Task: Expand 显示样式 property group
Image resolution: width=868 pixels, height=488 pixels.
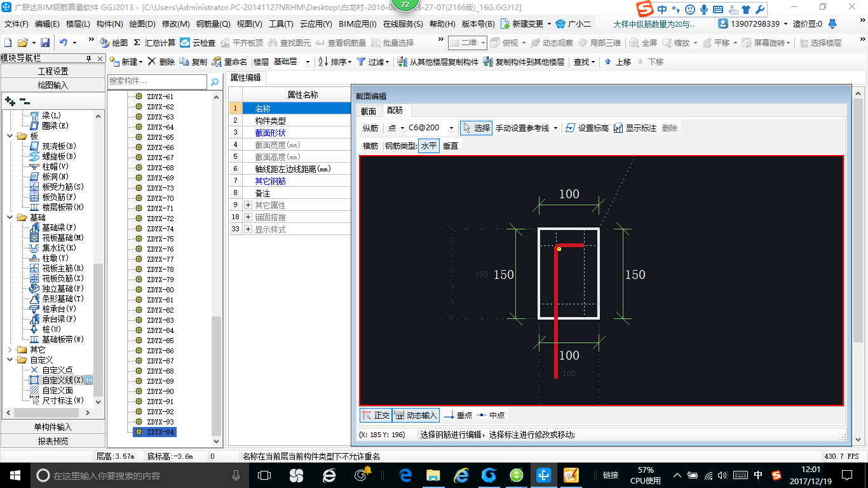Action: click(248, 229)
